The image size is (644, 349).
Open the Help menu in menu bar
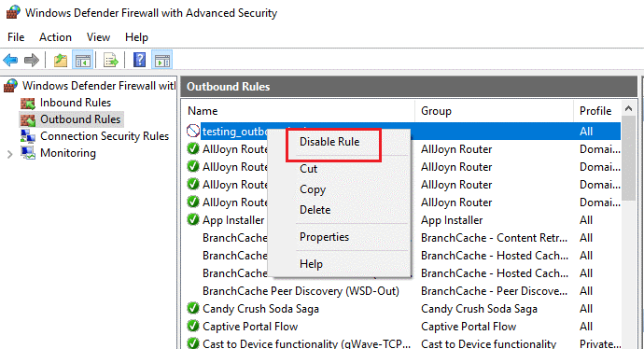pos(137,37)
